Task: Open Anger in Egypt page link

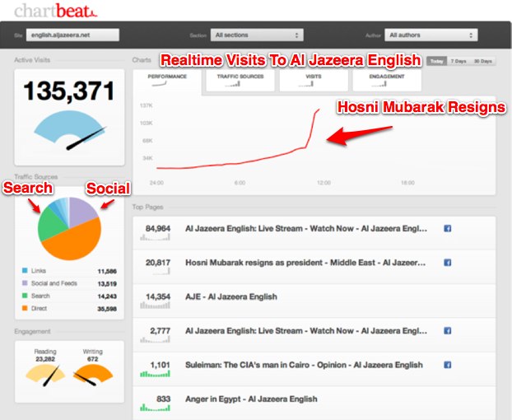Action: click(251, 399)
